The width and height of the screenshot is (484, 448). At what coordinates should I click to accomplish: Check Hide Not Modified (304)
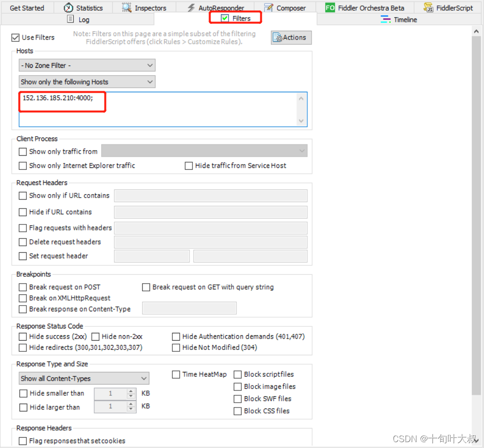click(176, 348)
